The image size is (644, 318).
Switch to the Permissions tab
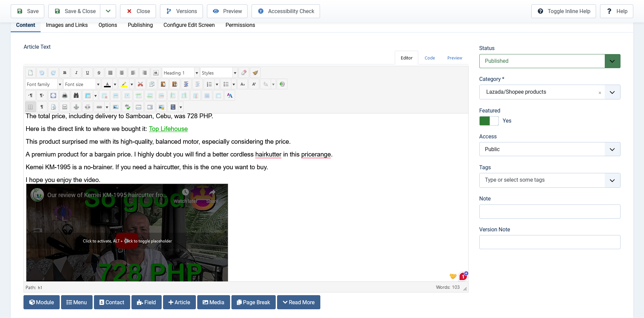pos(240,25)
